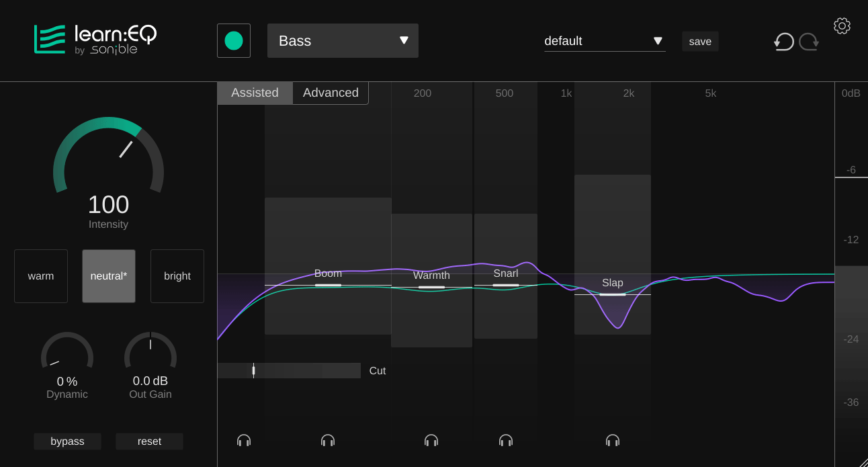Open the default preset dropdown
The width and height of the screenshot is (868, 467).
click(605, 42)
